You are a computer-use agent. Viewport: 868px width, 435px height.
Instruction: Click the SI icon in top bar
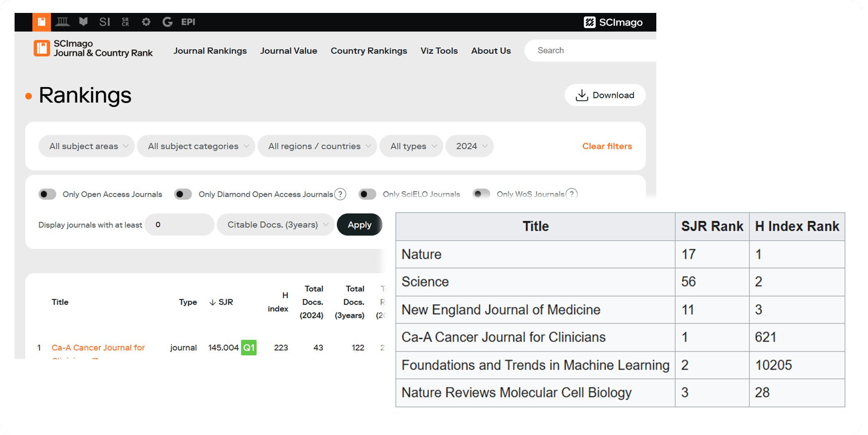point(105,22)
